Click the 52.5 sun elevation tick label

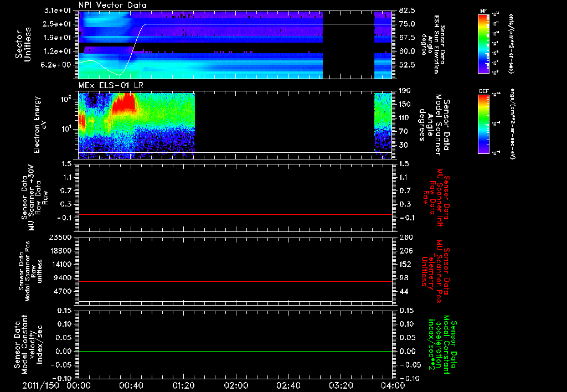coord(407,65)
